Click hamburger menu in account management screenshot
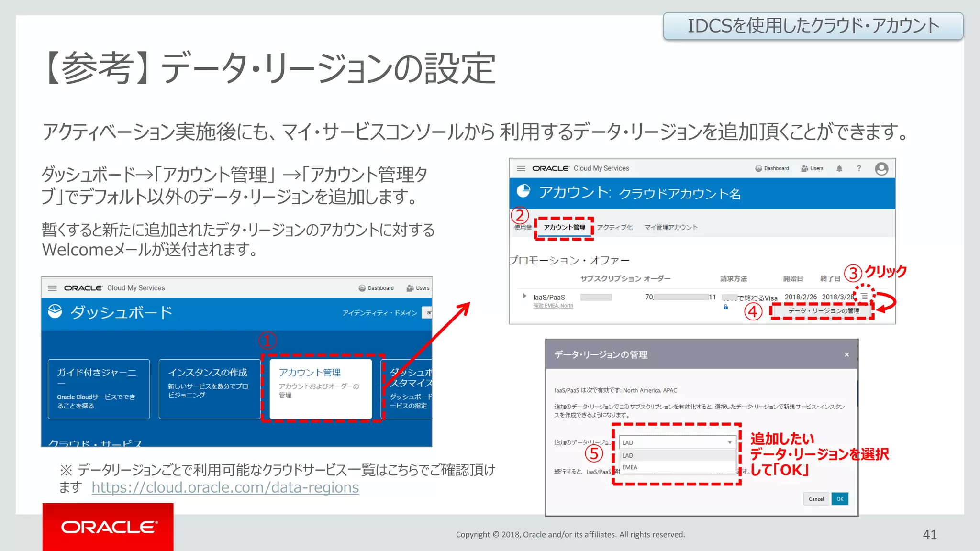The height and width of the screenshot is (551, 980). tap(521, 168)
